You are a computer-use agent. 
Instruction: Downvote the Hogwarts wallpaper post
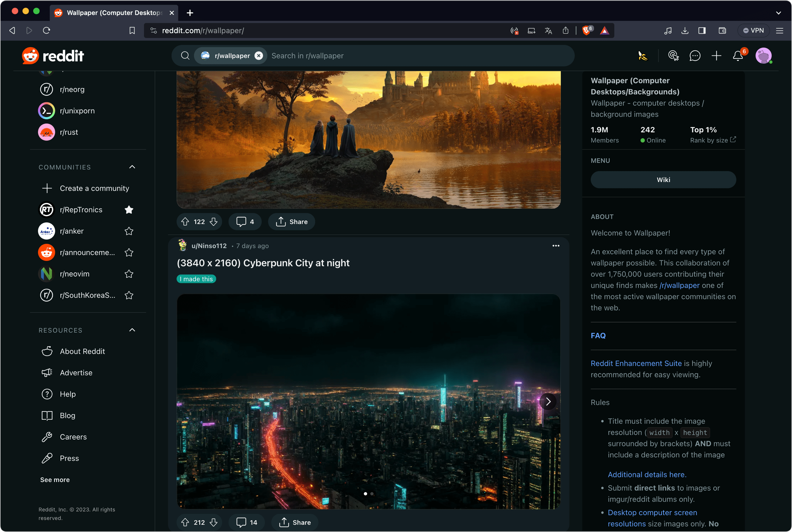click(x=214, y=221)
